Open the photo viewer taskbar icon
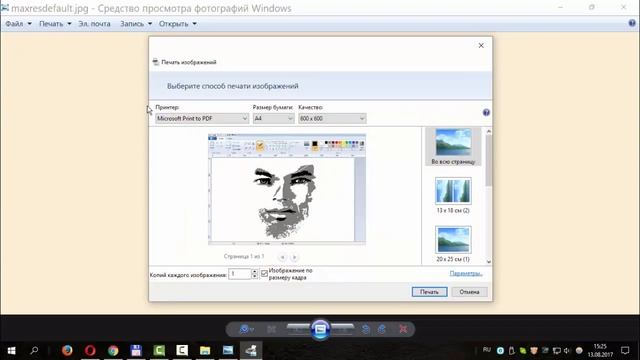The width and height of the screenshot is (640, 360). tap(228, 350)
